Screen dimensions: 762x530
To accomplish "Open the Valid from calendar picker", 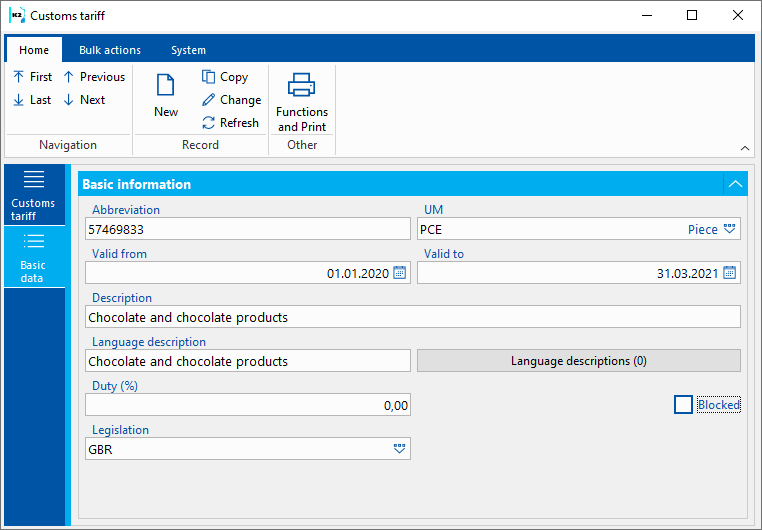I will pyautogui.click(x=400, y=273).
